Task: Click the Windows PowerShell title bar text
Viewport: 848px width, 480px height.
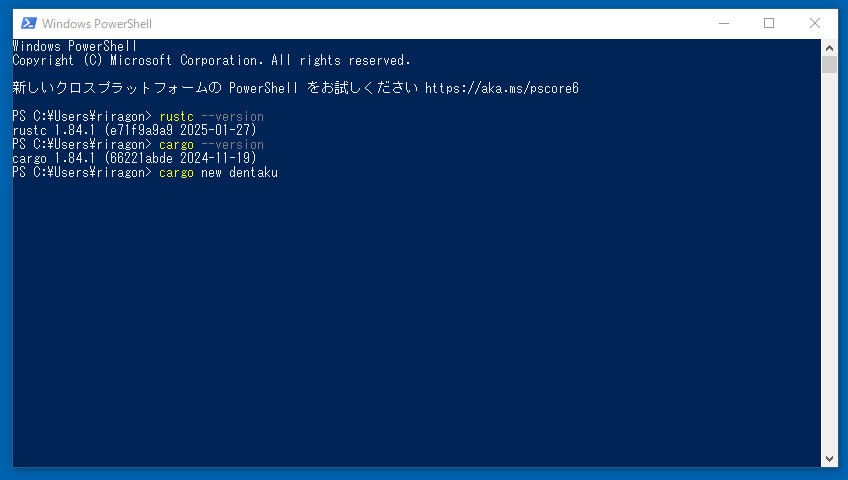Action: [97, 23]
